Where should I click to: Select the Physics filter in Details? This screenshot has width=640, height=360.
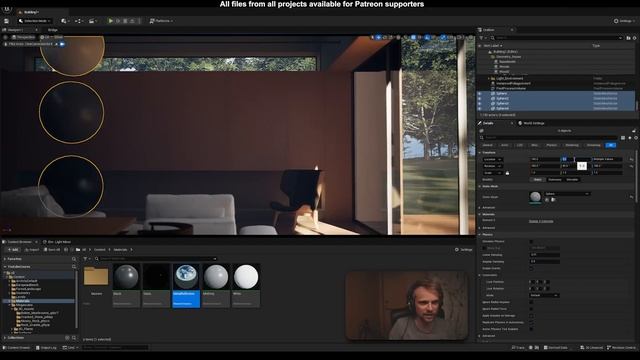(x=551, y=145)
